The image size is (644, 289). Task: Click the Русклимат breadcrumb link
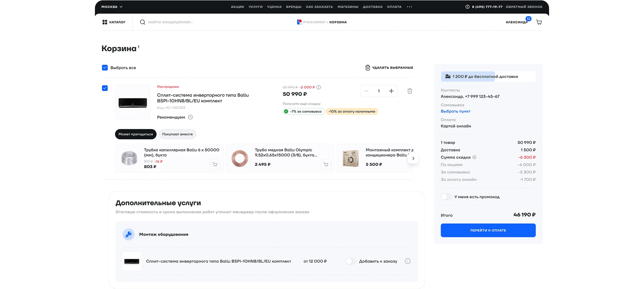(x=314, y=22)
